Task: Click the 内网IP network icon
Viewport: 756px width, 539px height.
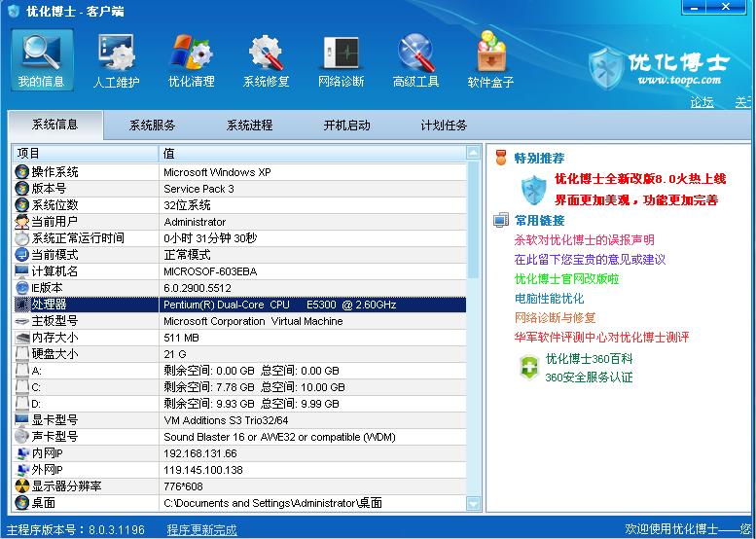Action: pos(21,453)
